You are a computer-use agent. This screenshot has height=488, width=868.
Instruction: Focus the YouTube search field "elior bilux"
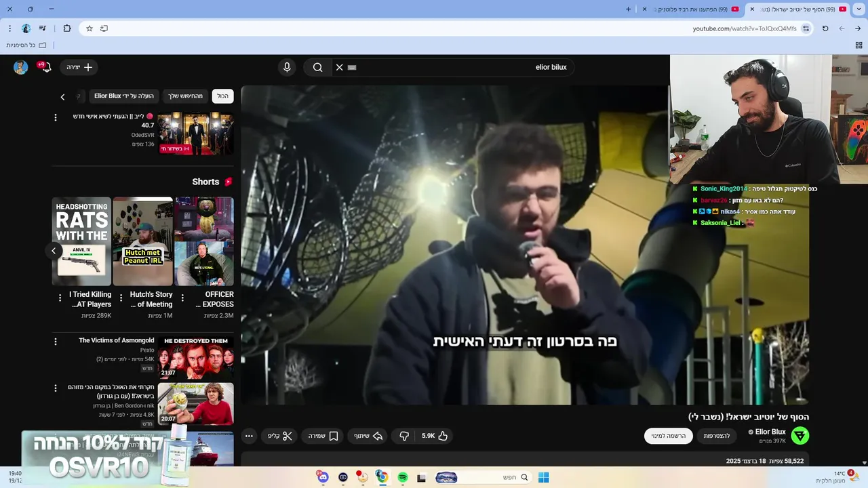(453, 67)
